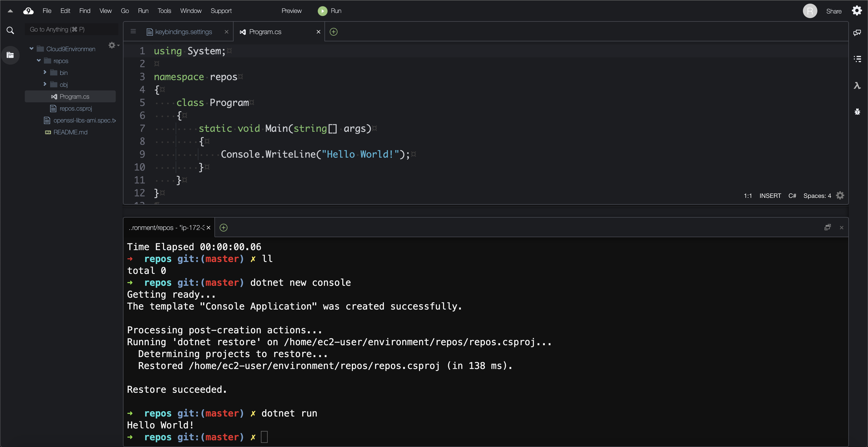
Task: Collapse the repos folder
Action: pos(39,61)
